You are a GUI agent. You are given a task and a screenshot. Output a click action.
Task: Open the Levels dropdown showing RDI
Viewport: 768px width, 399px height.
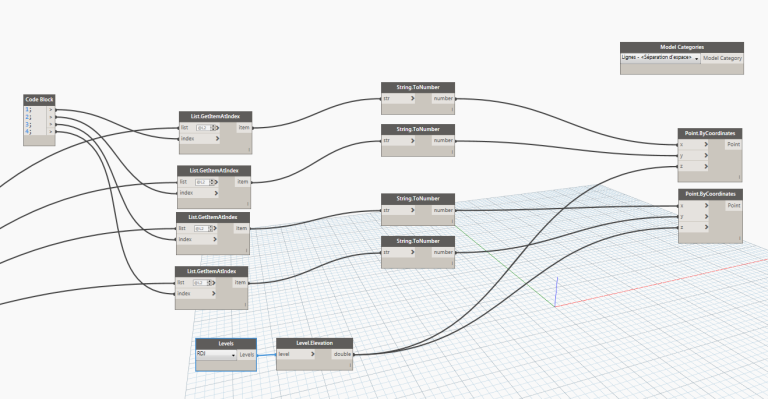coord(216,354)
